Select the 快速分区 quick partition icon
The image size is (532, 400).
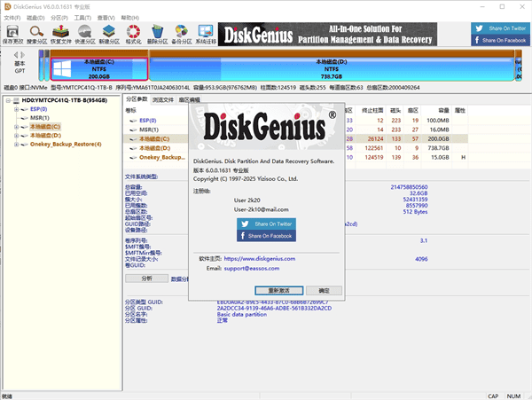coord(85,34)
